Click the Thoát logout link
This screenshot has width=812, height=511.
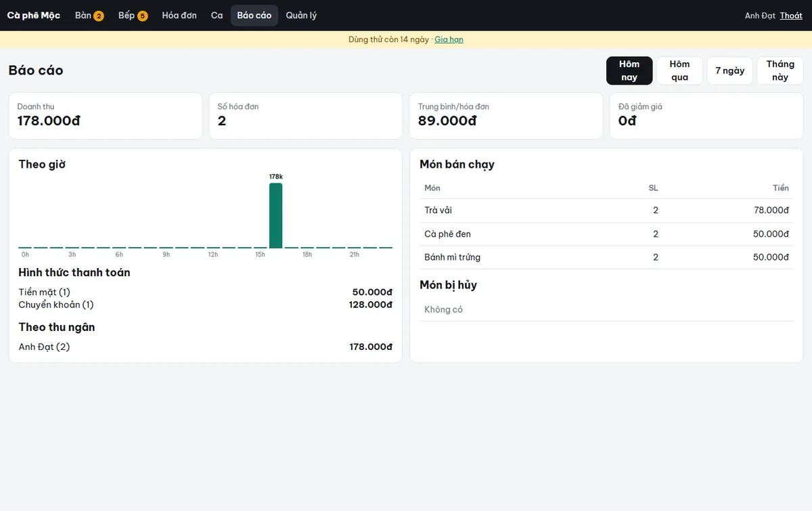click(791, 16)
